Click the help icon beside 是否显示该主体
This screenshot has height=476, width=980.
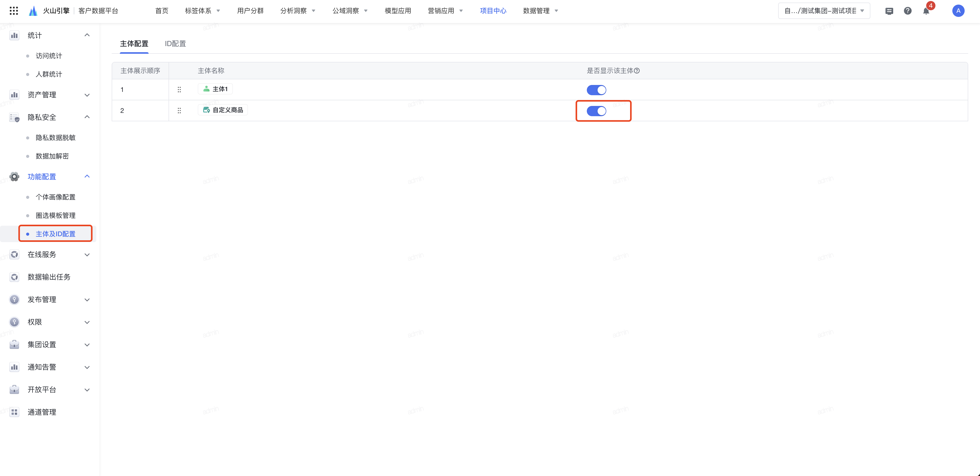tap(637, 71)
